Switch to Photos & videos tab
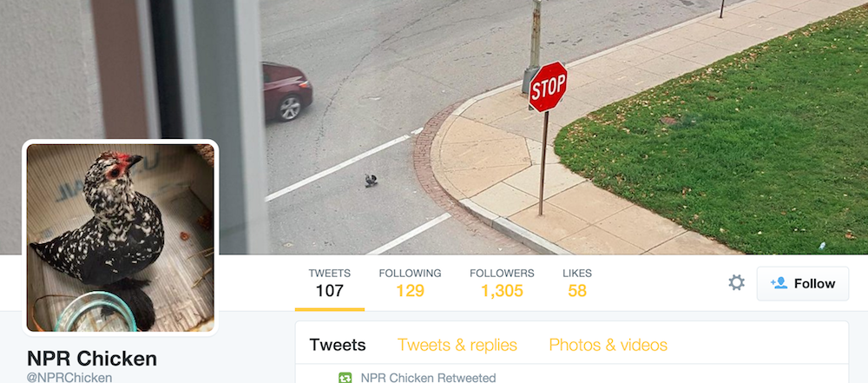868x383 pixels. (x=608, y=345)
